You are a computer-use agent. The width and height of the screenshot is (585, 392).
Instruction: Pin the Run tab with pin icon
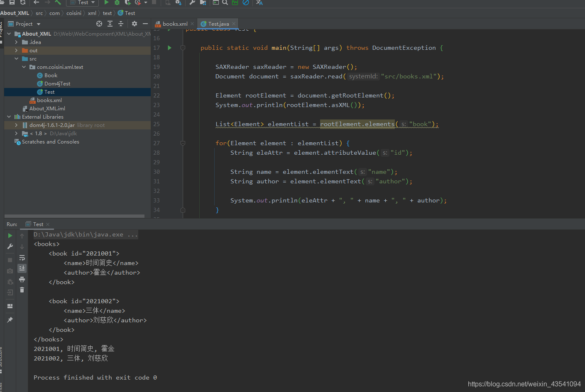[x=10, y=320]
